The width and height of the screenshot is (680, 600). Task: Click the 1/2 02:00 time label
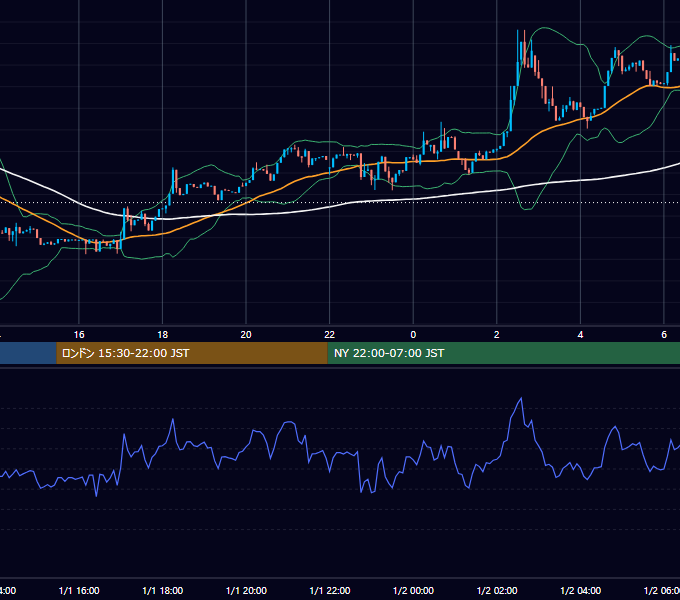click(x=497, y=590)
